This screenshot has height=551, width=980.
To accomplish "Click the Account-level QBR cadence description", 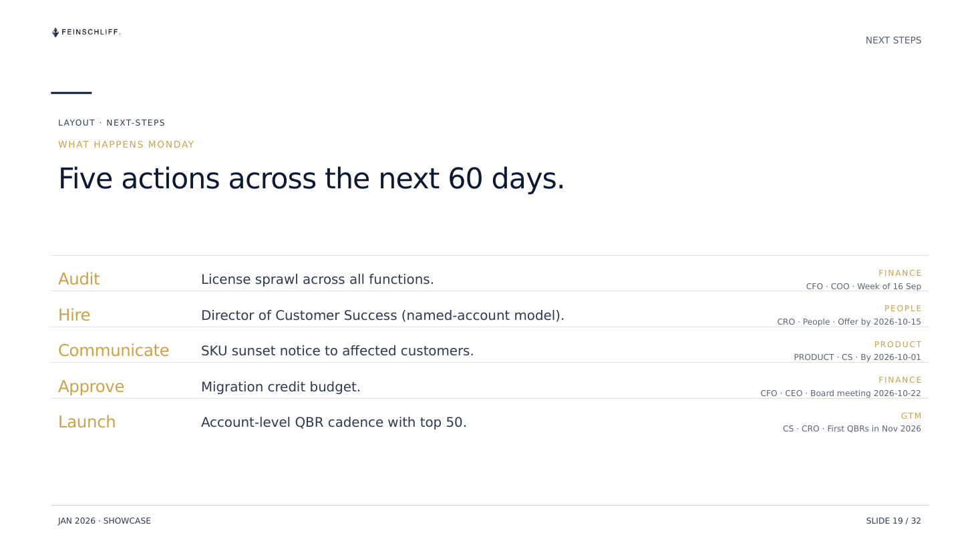I will coord(334,423).
